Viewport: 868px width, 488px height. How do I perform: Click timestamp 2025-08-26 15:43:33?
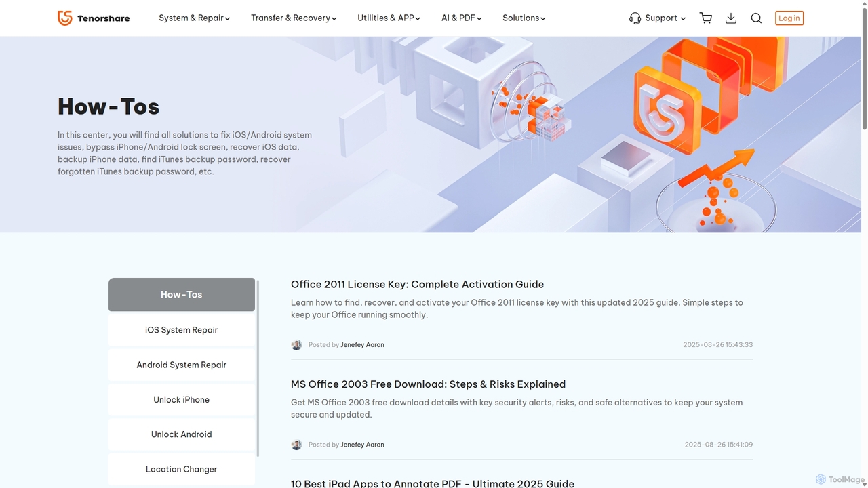click(x=717, y=345)
